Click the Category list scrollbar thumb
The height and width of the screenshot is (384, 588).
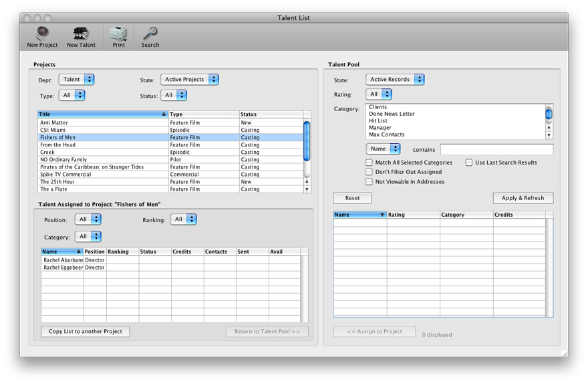click(549, 113)
